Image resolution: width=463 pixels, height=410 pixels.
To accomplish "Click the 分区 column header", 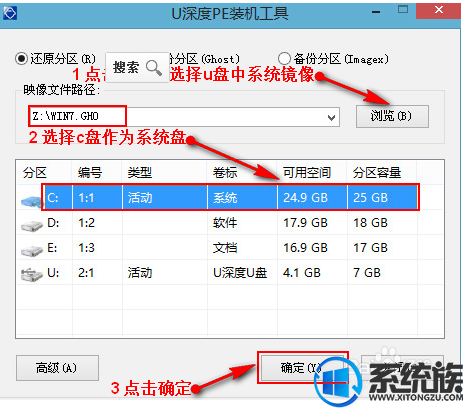I will pyautogui.click(x=44, y=173).
